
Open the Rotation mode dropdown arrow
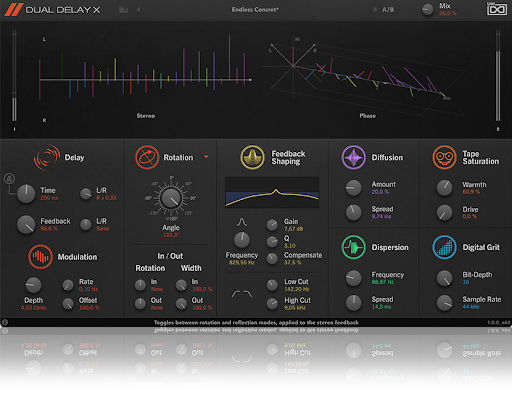206,157
